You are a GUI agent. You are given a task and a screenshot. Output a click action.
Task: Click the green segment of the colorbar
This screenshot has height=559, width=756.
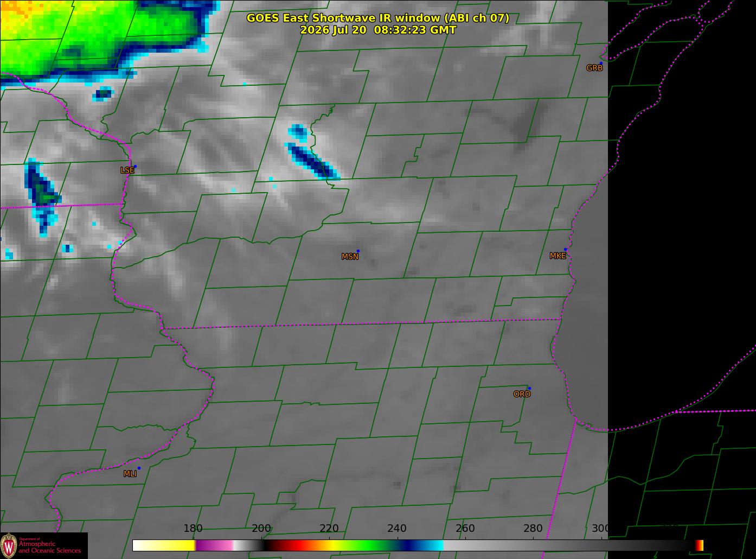(x=369, y=545)
